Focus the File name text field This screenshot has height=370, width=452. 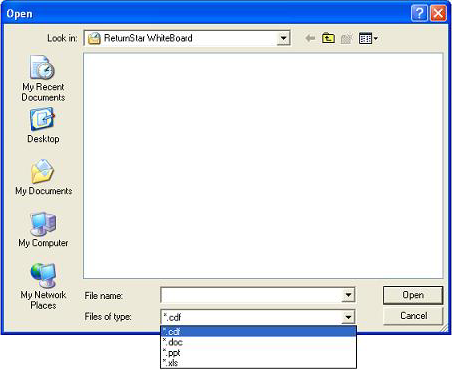click(252, 295)
